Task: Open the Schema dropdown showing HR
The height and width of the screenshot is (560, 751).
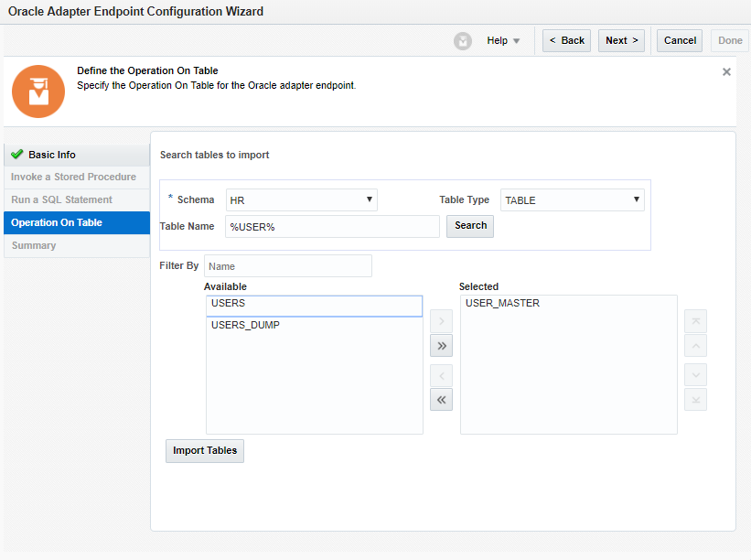Action: [x=301, y=199]
